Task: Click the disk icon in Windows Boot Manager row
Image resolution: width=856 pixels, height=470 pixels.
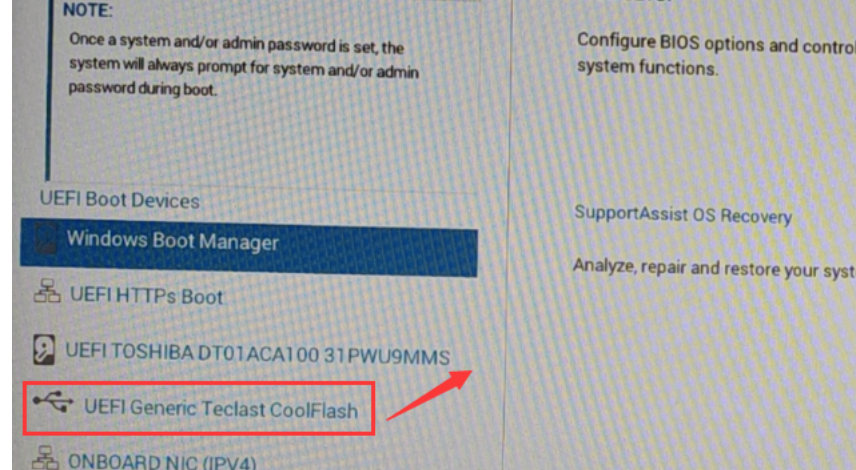Action: (46, 239)
